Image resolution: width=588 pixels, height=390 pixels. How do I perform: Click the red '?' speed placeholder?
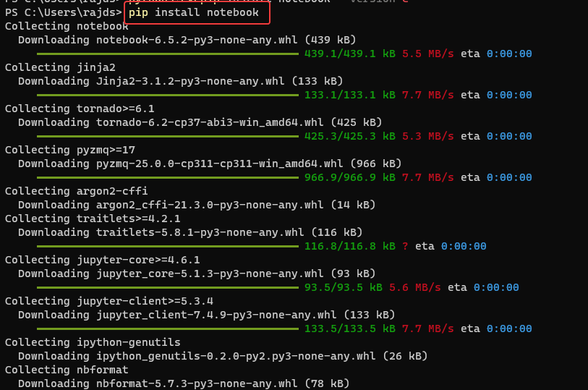[405, 247]
